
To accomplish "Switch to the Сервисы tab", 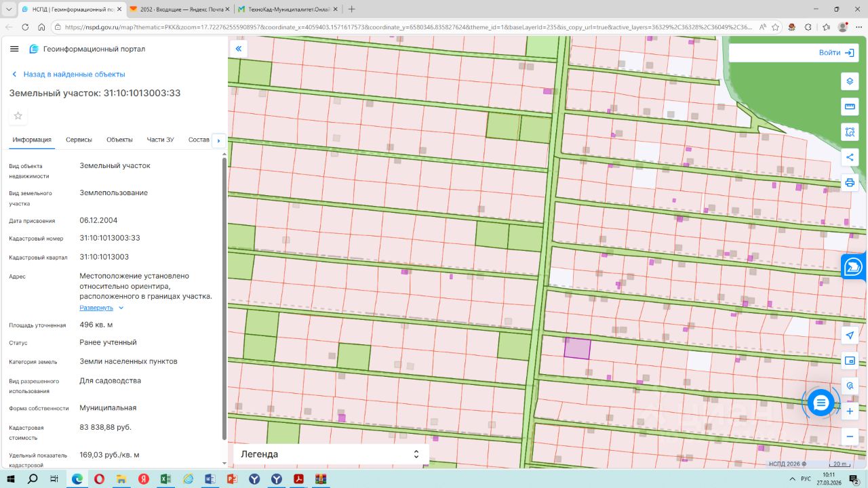I will (79, 140).
